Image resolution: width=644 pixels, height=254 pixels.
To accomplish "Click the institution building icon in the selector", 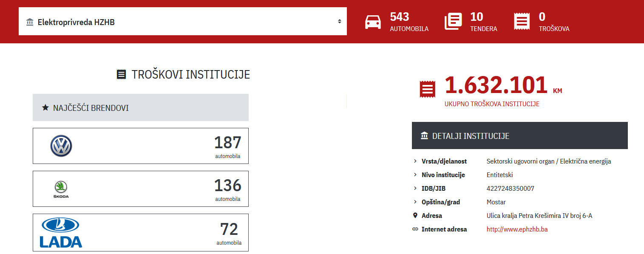I will click(30, 22).
